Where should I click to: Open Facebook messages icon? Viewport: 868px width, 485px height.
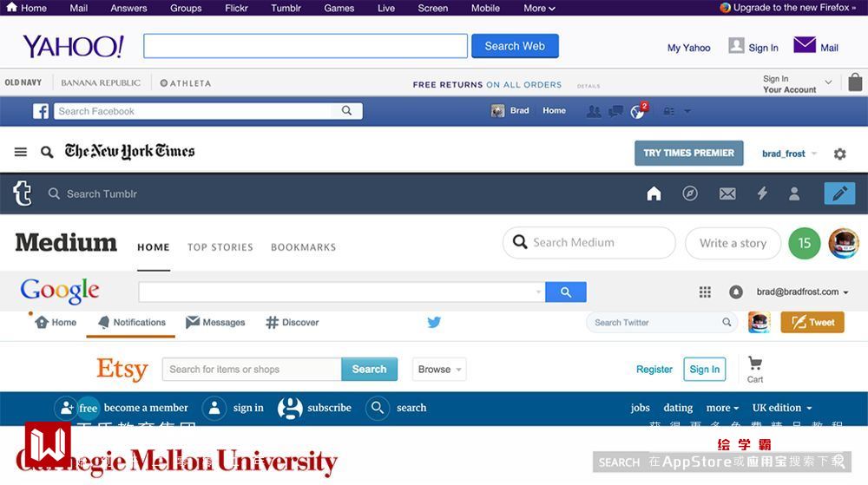tap(615, 111)
